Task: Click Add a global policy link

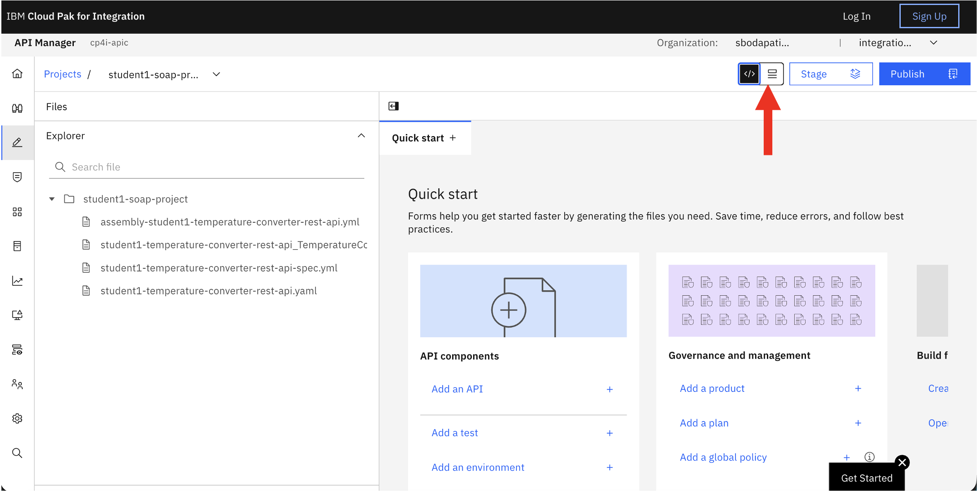Action: (723, 457)
